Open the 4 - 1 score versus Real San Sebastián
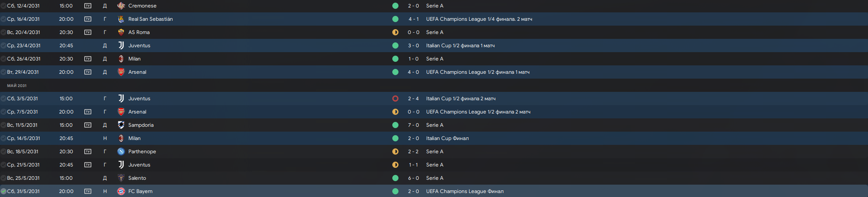The image size is (868, 197). coord(413,19)
